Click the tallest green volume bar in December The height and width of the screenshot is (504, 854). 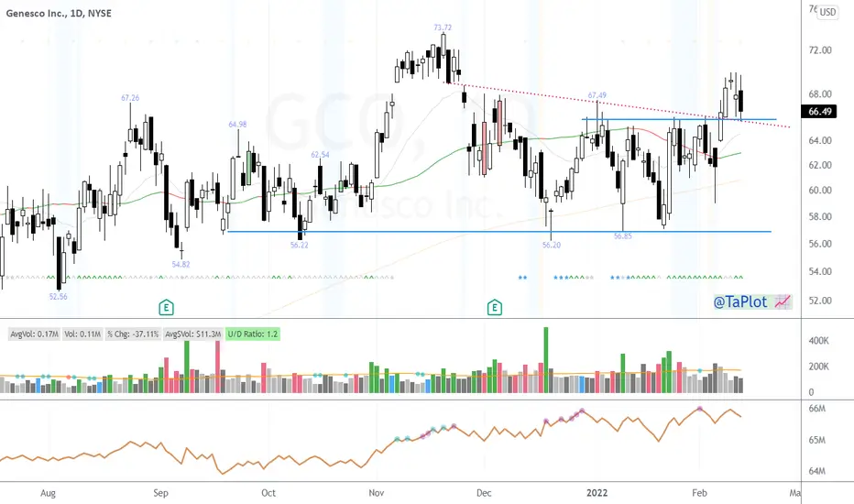[546, 360]
